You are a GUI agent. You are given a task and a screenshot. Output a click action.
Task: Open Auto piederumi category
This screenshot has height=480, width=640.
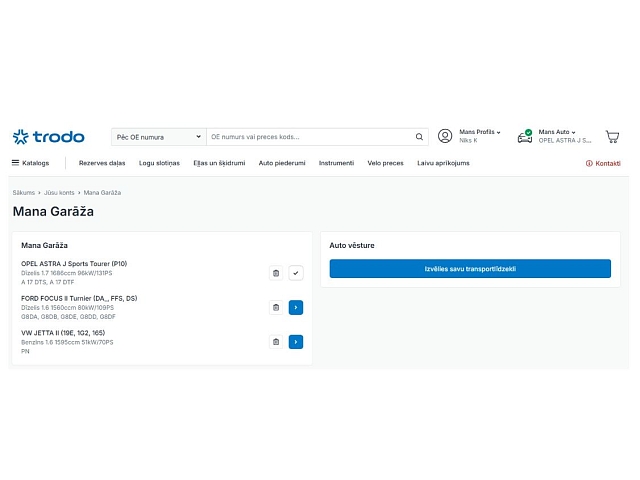282,163
